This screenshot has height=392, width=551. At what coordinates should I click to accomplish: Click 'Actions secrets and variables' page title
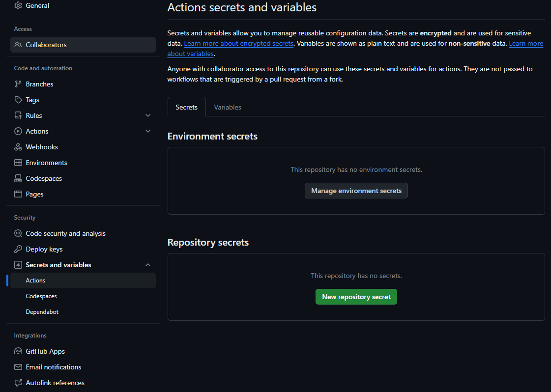pyautogui.click(x=242, y=7)
